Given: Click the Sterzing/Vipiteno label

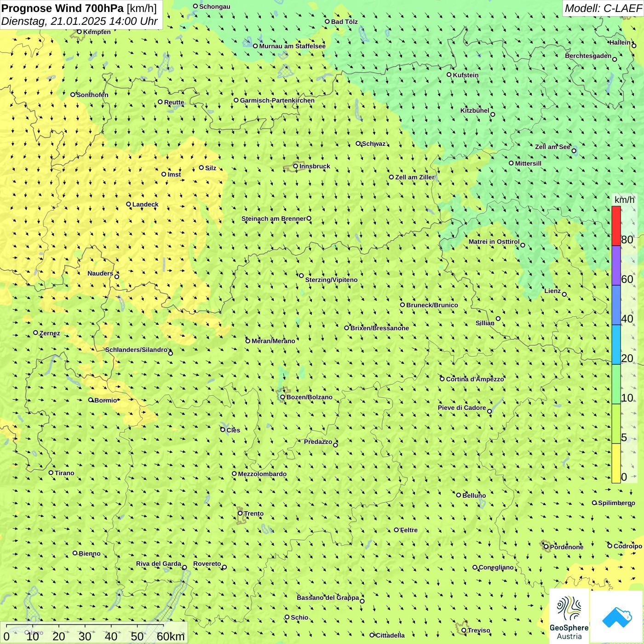Looking at the screenshot, I should [x=331, y=280].
